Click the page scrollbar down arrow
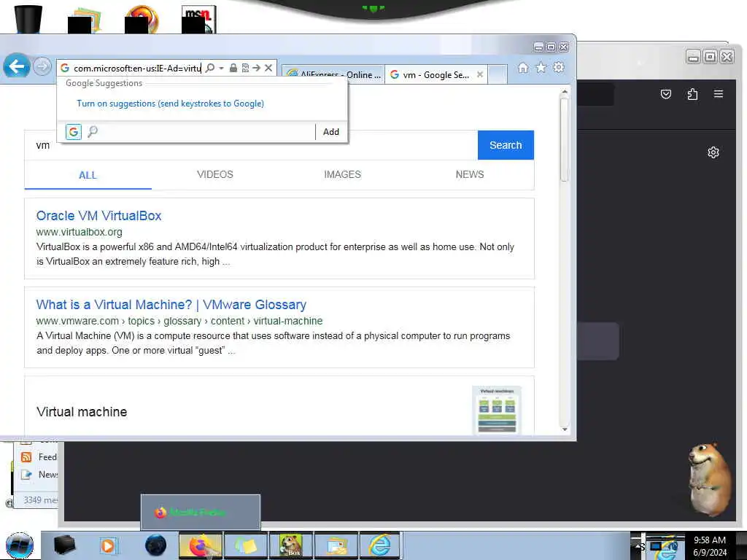 [565, 429]
